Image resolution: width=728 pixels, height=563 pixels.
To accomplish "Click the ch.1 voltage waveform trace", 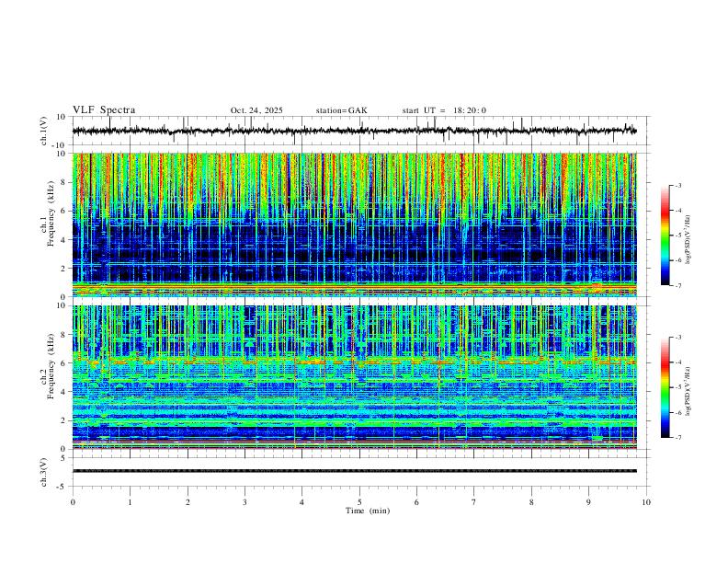I will click(355, 131).
